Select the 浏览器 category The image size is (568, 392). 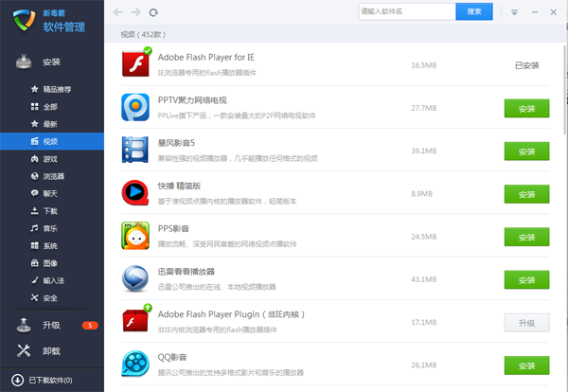click(x=52, y=176)
